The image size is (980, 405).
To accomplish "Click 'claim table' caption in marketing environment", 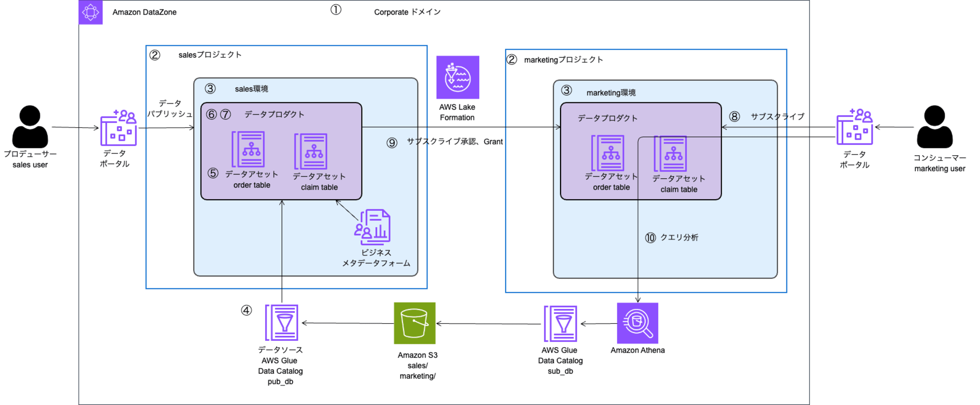I will (679, 190).
